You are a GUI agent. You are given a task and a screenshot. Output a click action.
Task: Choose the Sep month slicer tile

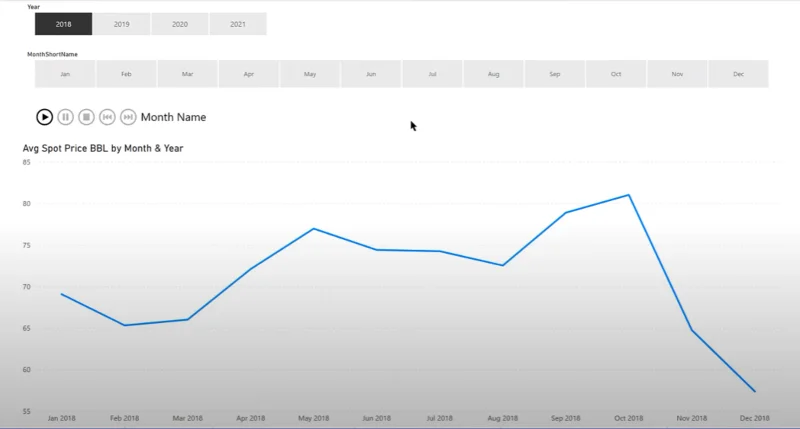[555, 74]
